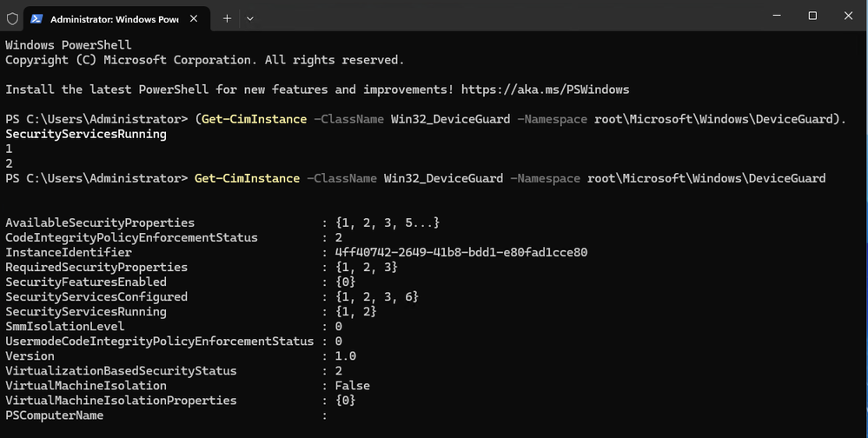Click the VirtualizationBasedSecurityStatus property name
The width and height of the screenshot is (868, 438).
pyautogui.click(x=121, y=371)
